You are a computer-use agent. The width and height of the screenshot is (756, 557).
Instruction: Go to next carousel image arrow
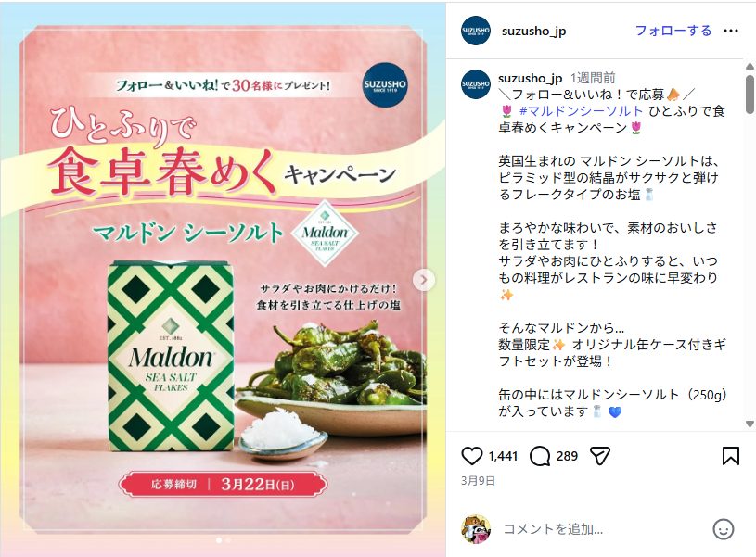(424, 280)
